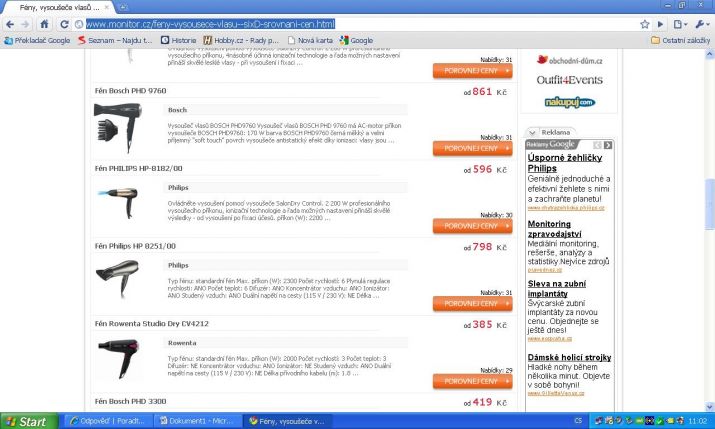This screenshot has width=715, height=429.
Task: Click the 385 Kč price
Action: pos(485,325)
